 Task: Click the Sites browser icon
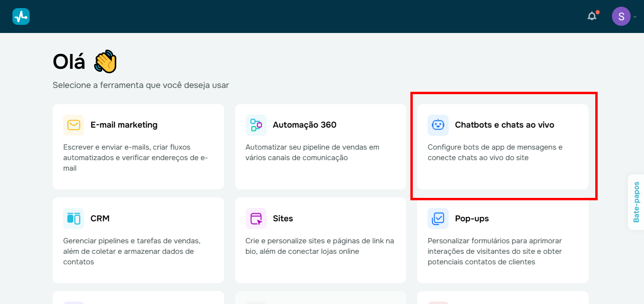click(x=256, y=219)
